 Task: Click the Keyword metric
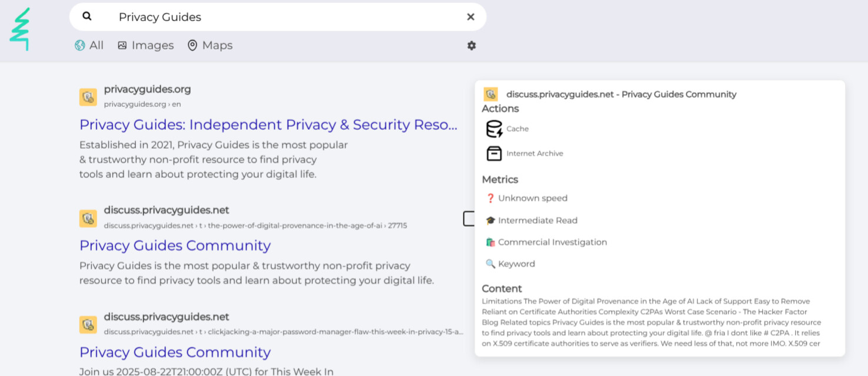coord(510,264)
